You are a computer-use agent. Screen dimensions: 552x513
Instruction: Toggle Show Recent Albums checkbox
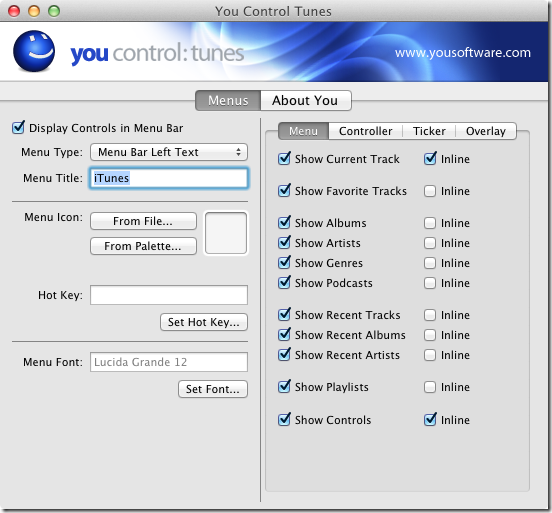pyautogui.click(x=284, y=335)
